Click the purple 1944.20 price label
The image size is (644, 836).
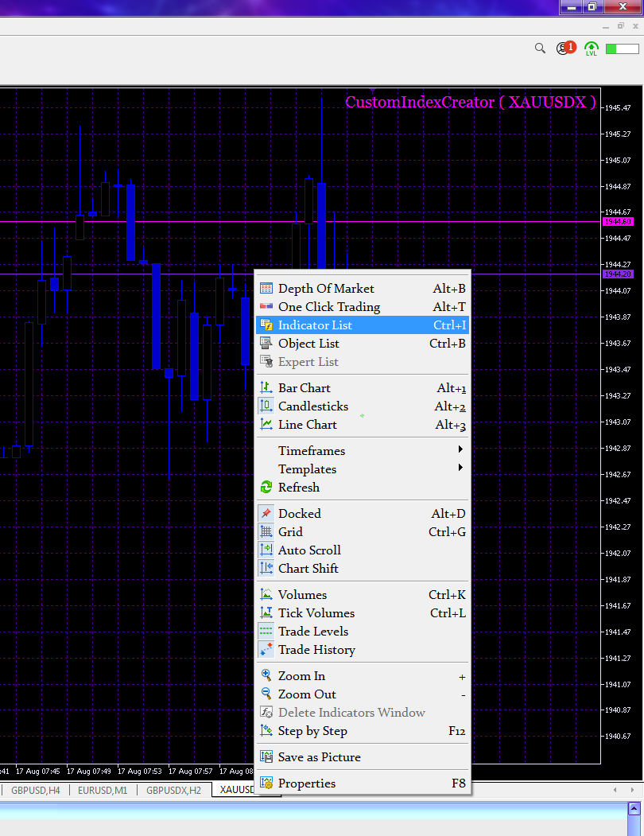[618, 274]
